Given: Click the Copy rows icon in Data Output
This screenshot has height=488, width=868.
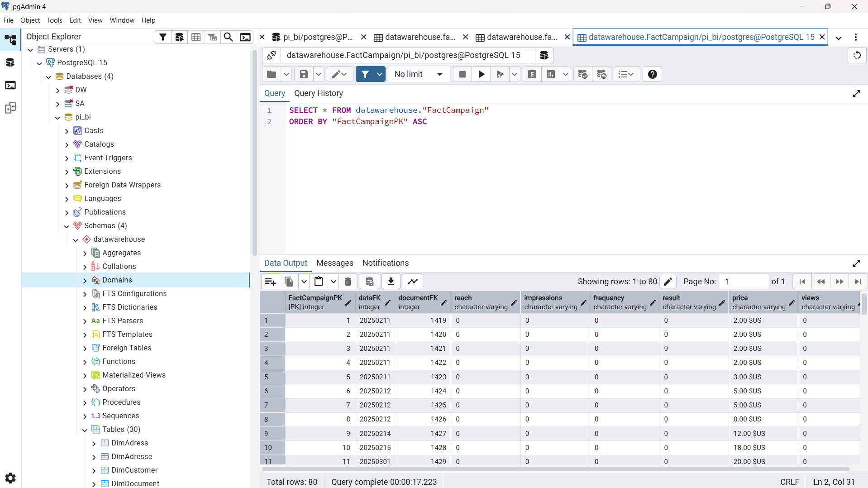Looking at the screenshot, I should pos(289,282).
